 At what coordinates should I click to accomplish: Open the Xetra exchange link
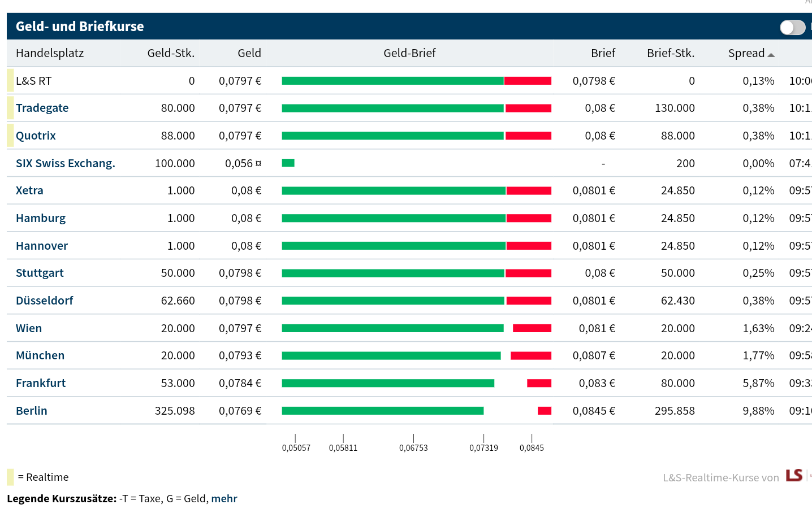tap(29, 190)
